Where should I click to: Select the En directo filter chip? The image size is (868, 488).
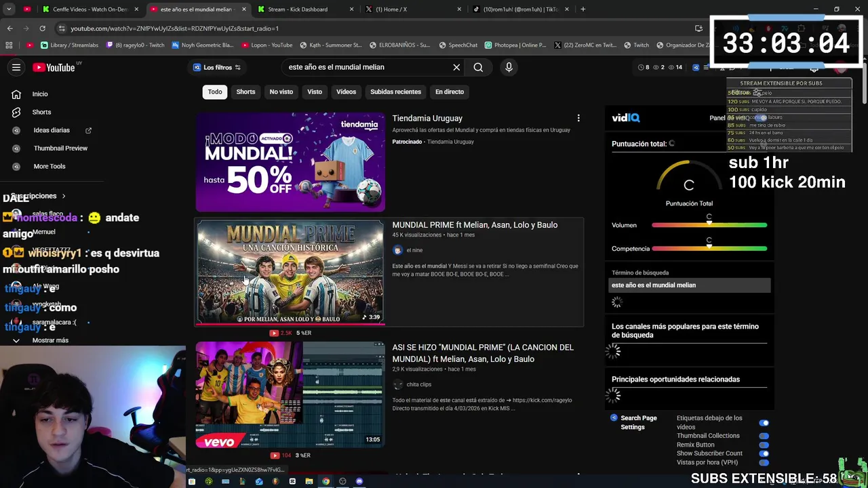click(450, 91)
